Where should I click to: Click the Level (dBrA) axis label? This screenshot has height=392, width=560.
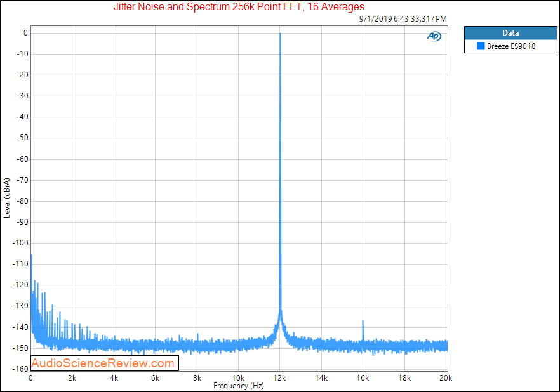point(7,198)
